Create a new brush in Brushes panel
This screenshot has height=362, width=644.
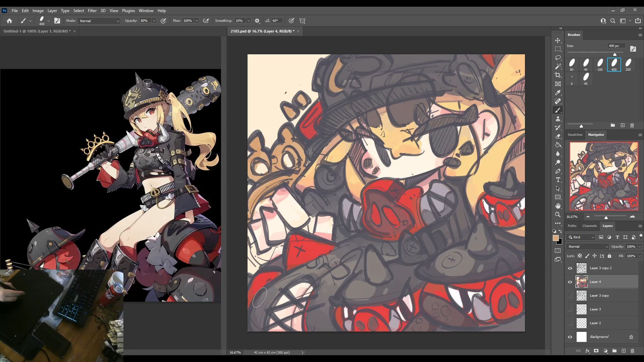[623, 125]
